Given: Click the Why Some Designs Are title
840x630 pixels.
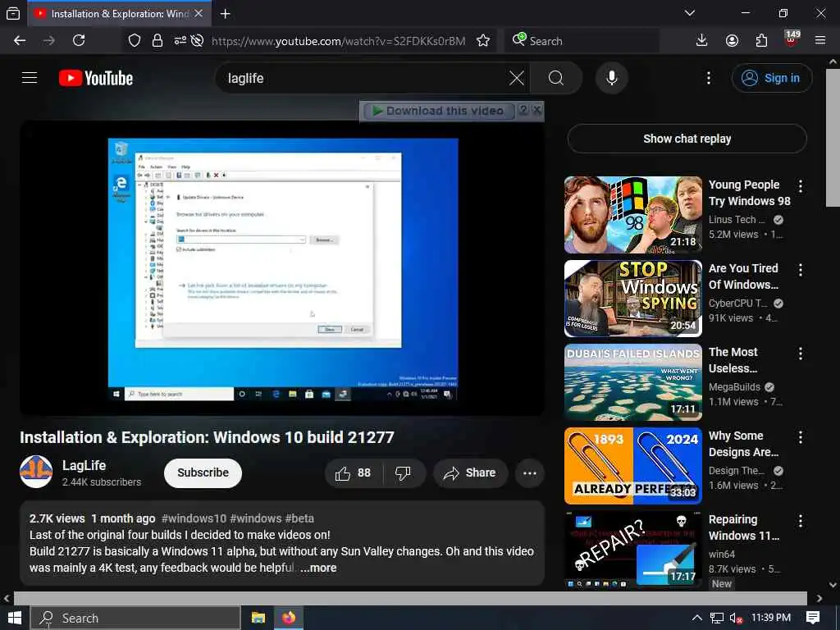Looking at the screenshot, I should click(743, 444).
